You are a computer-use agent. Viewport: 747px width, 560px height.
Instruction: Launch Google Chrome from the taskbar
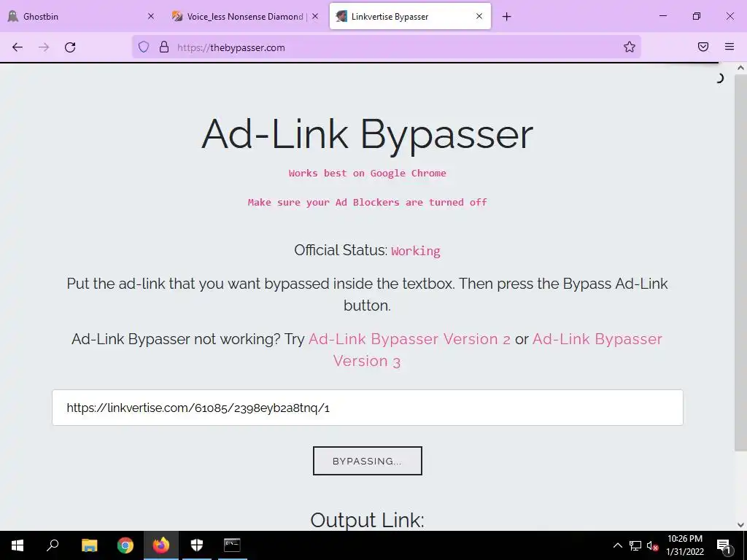125,545
